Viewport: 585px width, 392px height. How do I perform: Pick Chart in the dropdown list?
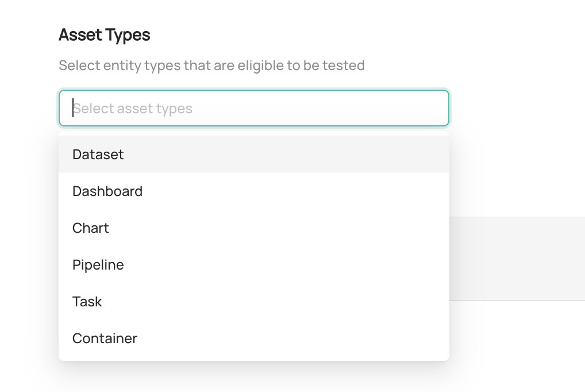(91, 228)
